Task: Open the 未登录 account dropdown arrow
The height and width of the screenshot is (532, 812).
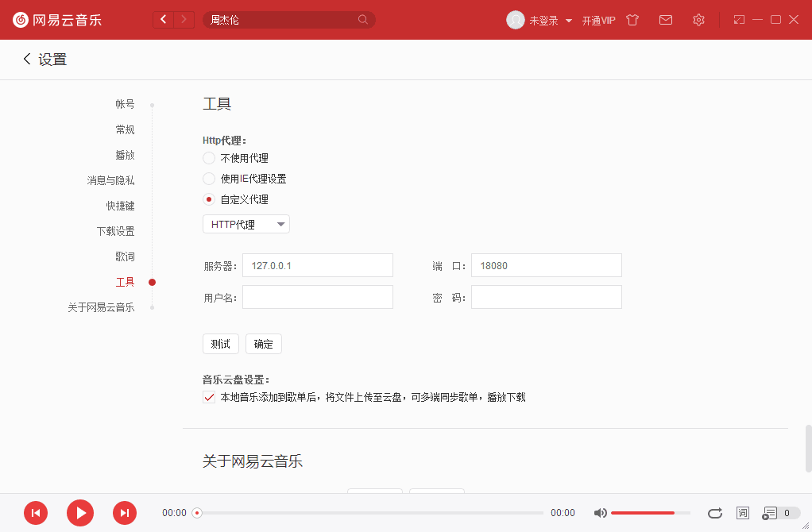Action: (569, 21)
